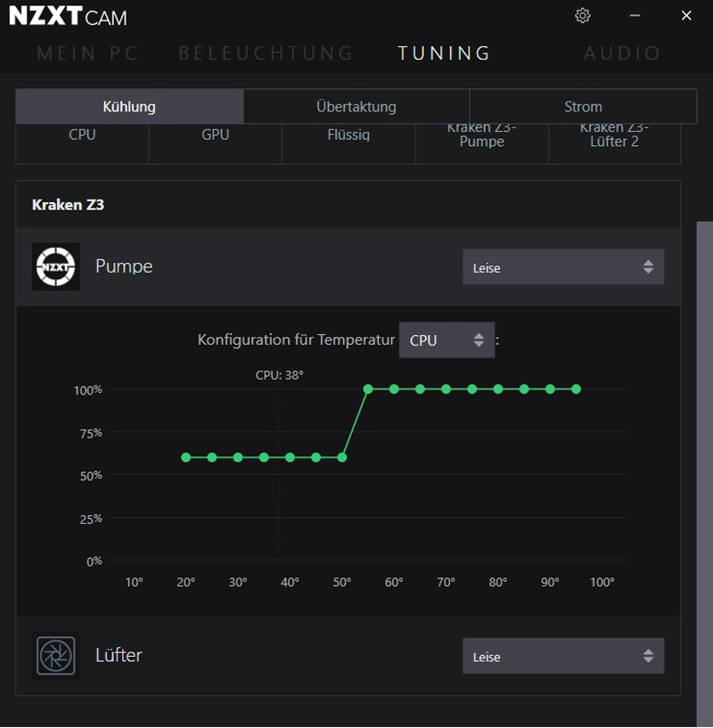Click the 0% label on the vertical axis

coord(94,561)
